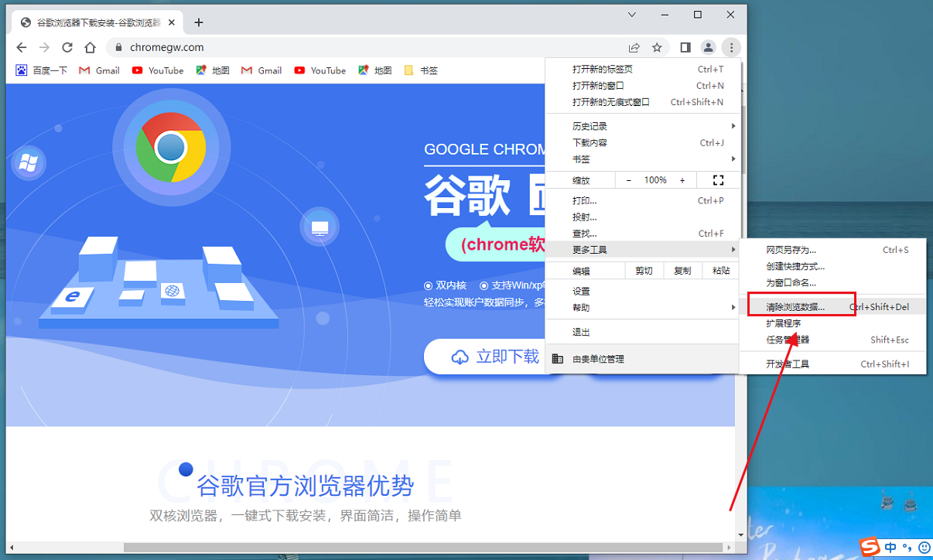933x560 pixels.
Task: Choose 投射... in the Chrome menu
Action: [643, 217]
